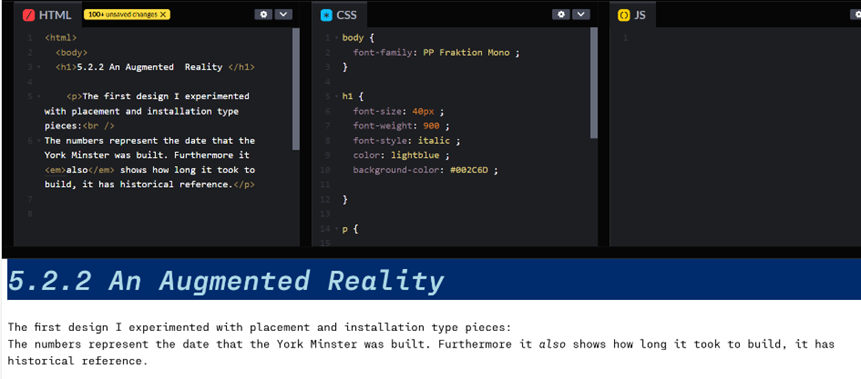Collapse the p rule fold arrow in CSS
This screenshot has height=379, width=861.
coord(336,228)
